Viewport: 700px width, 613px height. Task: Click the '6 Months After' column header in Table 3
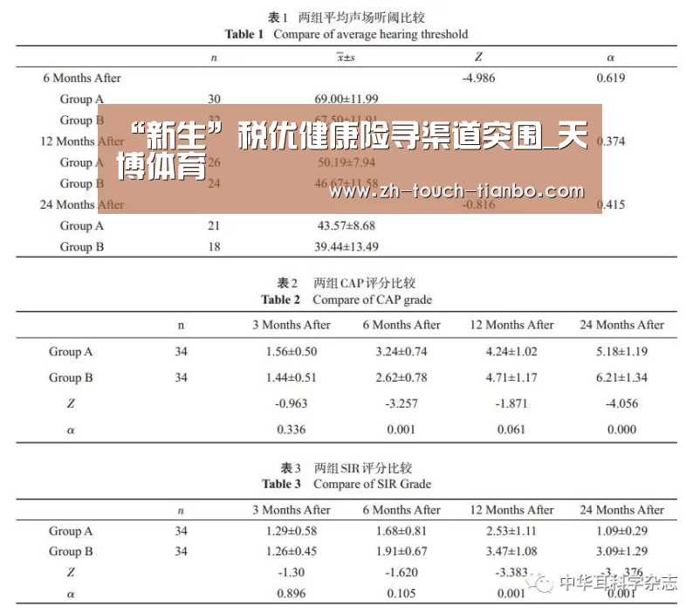401,510
